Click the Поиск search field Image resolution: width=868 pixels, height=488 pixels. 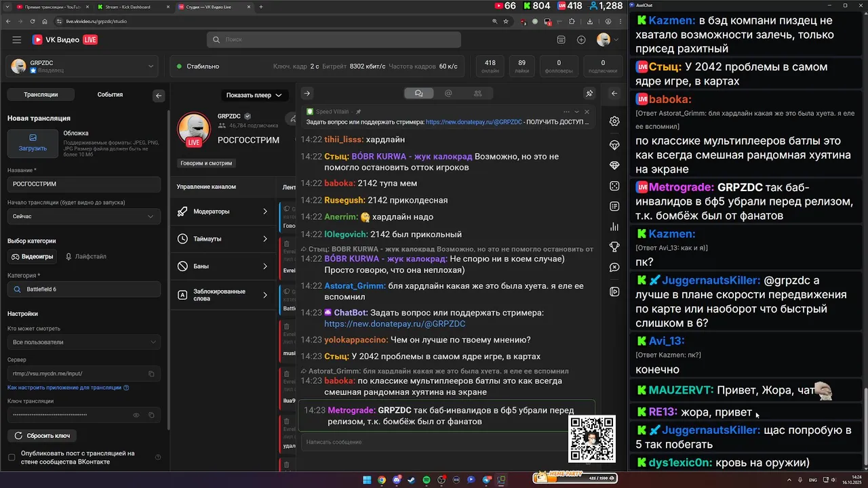coord(334,40)
